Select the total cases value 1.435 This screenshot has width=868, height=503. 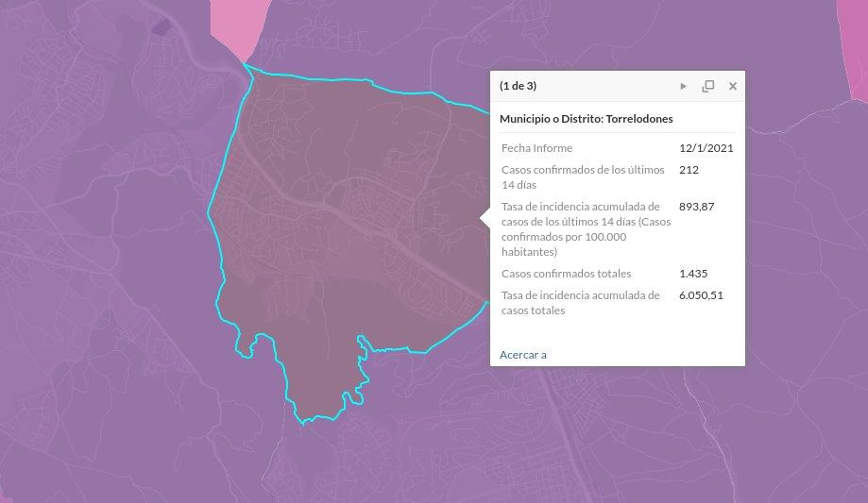pos(693,274)
